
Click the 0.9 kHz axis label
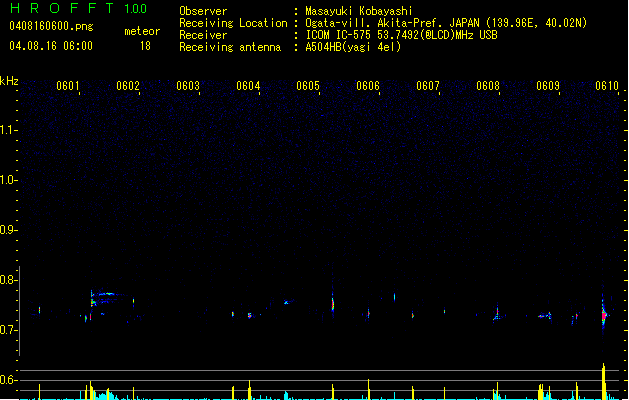pyautogui.click(x=7, y=230)
